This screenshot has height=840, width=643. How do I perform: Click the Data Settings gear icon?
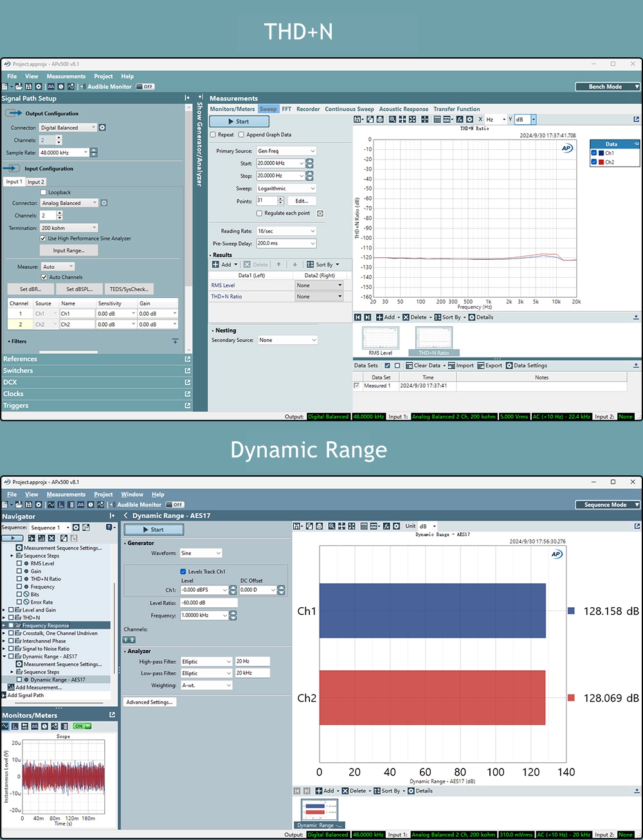(509, 365)
